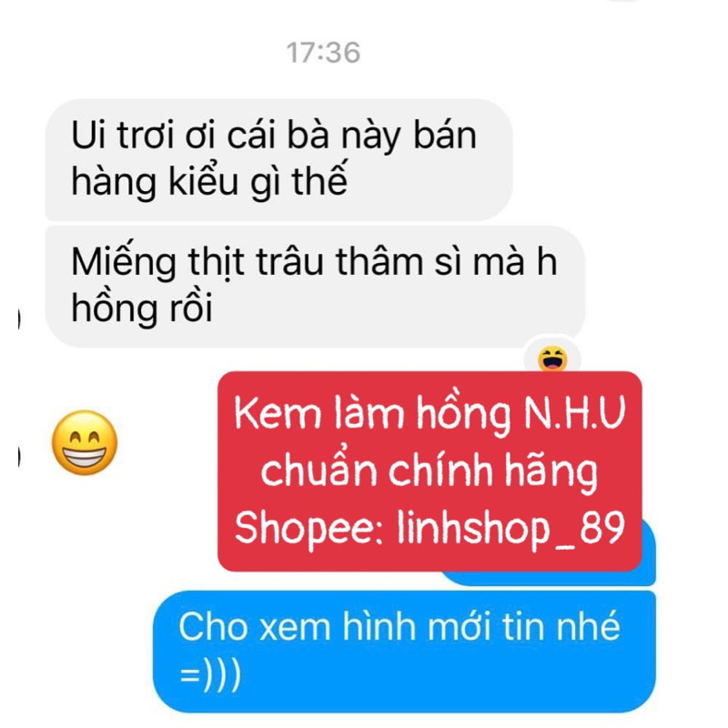728x728 pixels.
Task: Tap the word 'Shopee:' in the red banner
Action: click(308, 528)
